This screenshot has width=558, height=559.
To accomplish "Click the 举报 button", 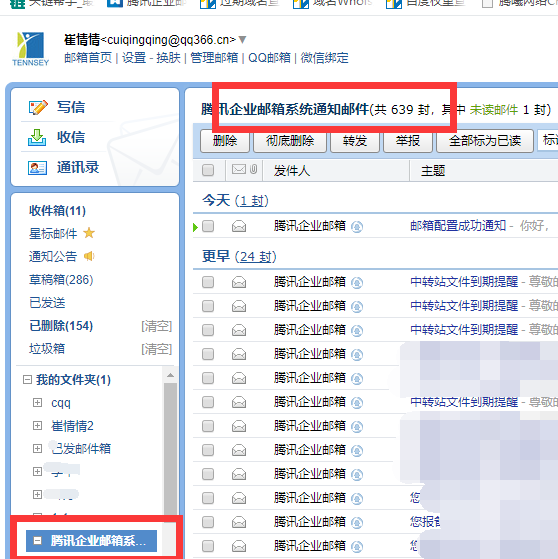I will [408, 141].
